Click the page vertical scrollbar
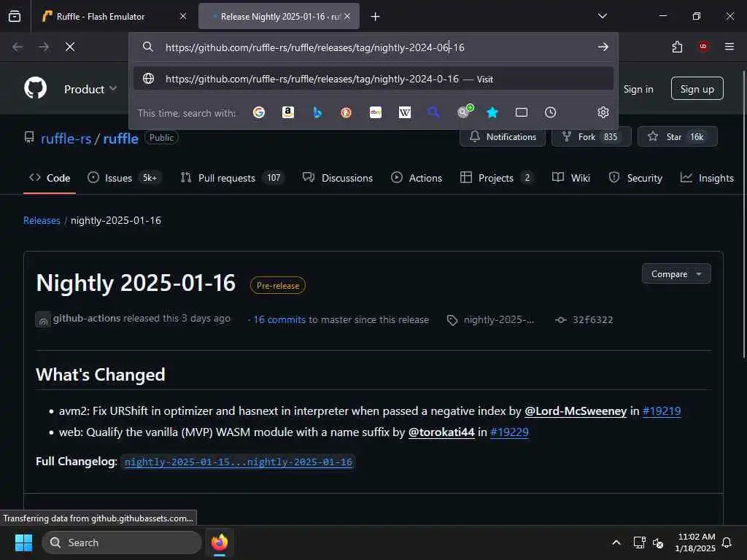 click(x=743, y=214)
